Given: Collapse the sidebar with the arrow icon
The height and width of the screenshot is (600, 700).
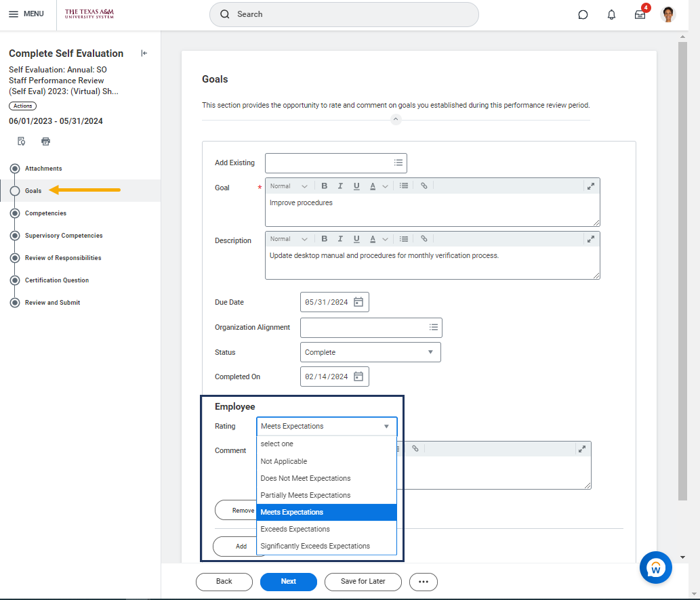Looking at the screenshot, I should tap(144, 53).
